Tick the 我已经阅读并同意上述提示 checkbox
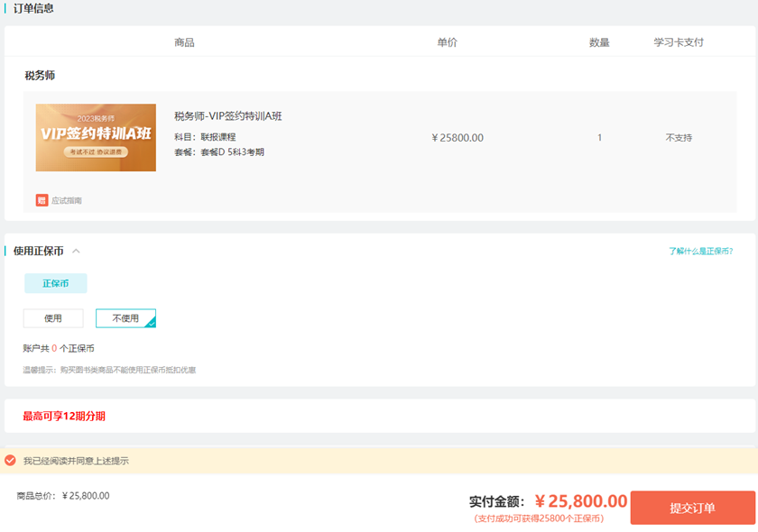This screenshot has height=532, width=758. coord(11,461)
